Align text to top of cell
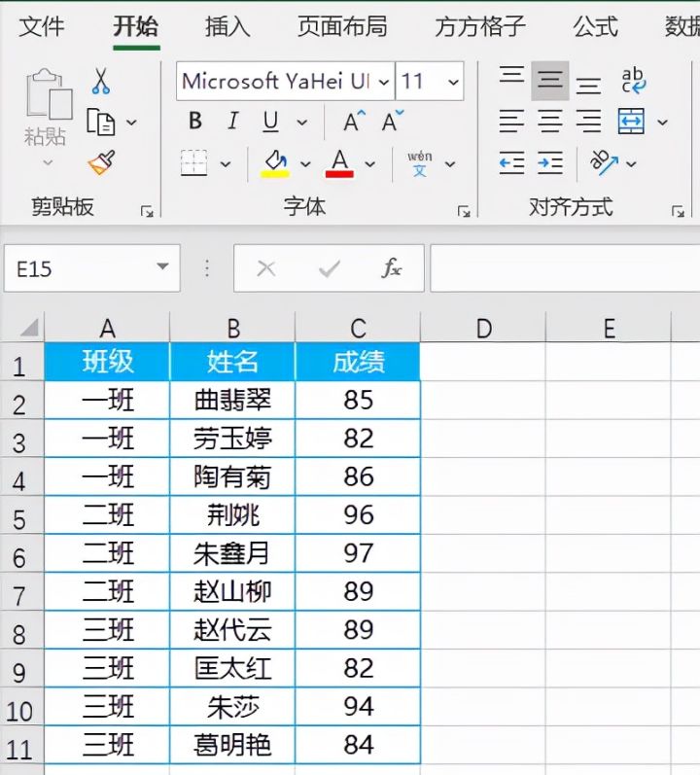Screen dimensions: 700x775 (x=511, y=76)
